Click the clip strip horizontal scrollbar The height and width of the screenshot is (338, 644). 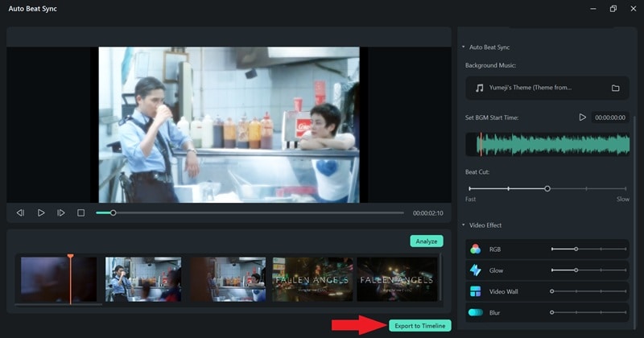click(58, 305)
